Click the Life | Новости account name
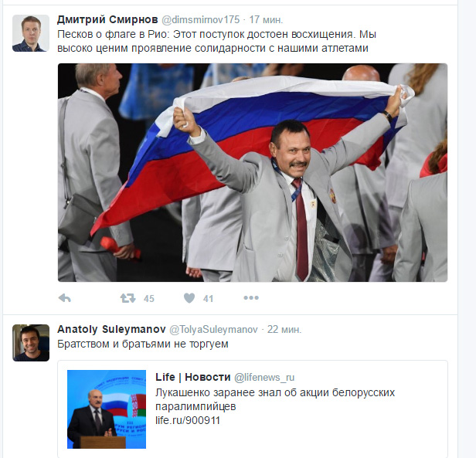 point(193,377)
